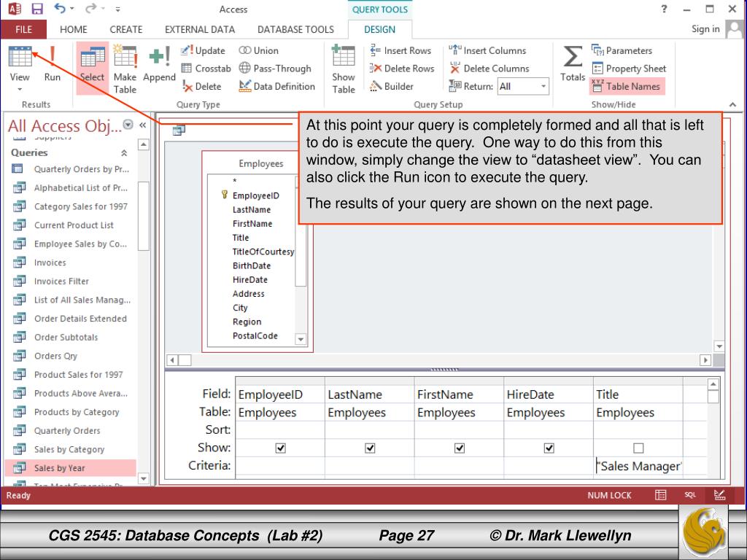The width and height of the screenshot is (747, 560).
Task: Select the Invoices query
Action: [71, 262]
